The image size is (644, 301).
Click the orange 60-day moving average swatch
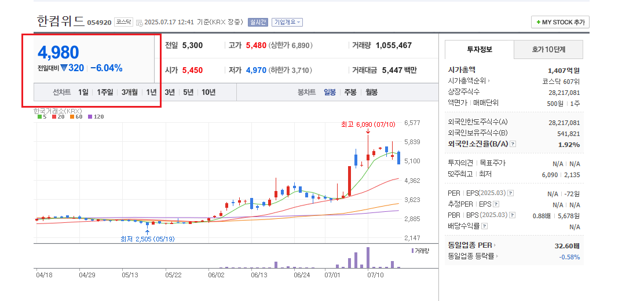72,116
